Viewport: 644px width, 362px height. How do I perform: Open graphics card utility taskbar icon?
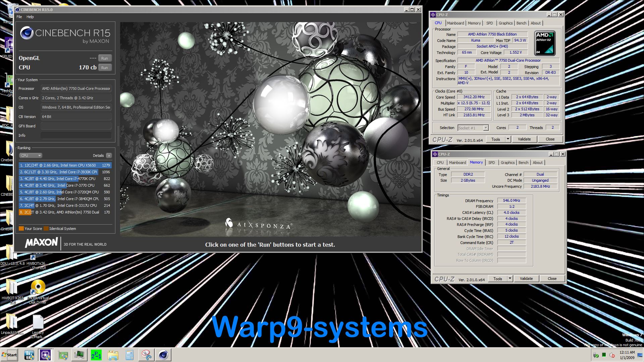(x=63, y=355)
